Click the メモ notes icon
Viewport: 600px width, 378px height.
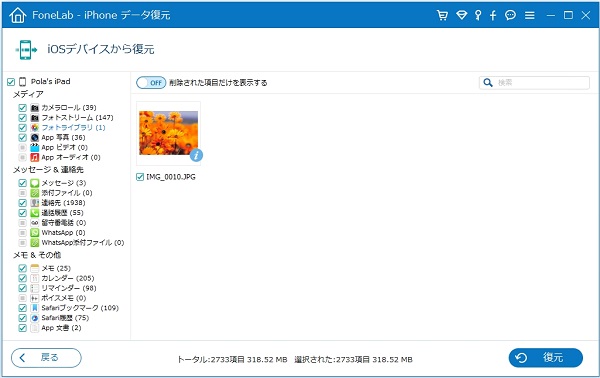[x=34, y=268]
